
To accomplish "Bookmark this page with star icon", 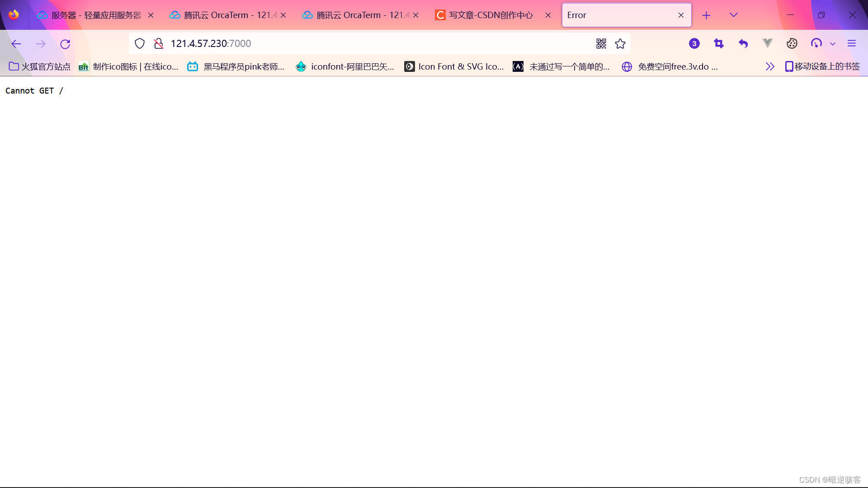I will tap(620, 43).
